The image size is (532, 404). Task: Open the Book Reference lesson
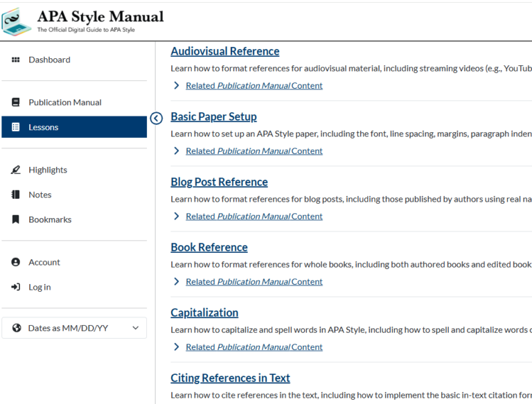tap(209, 247)
